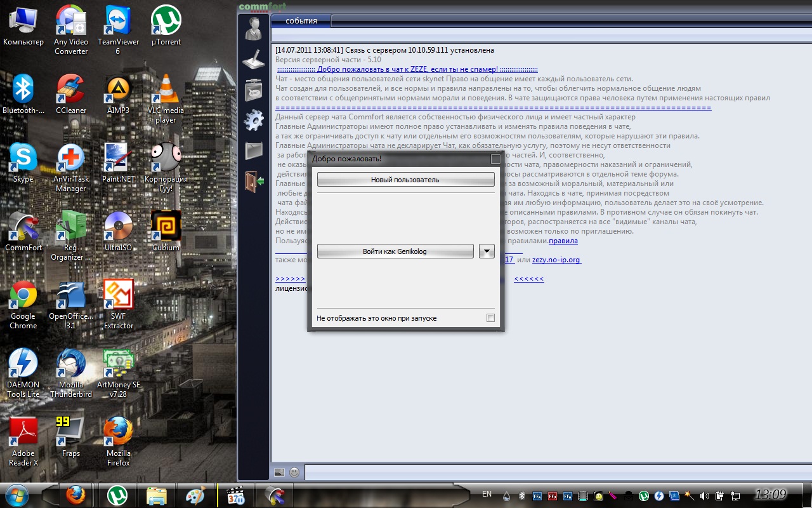Open the zezy.no-ip.org link
Viewport: 812px width, 508px height.
pos(556,260)
